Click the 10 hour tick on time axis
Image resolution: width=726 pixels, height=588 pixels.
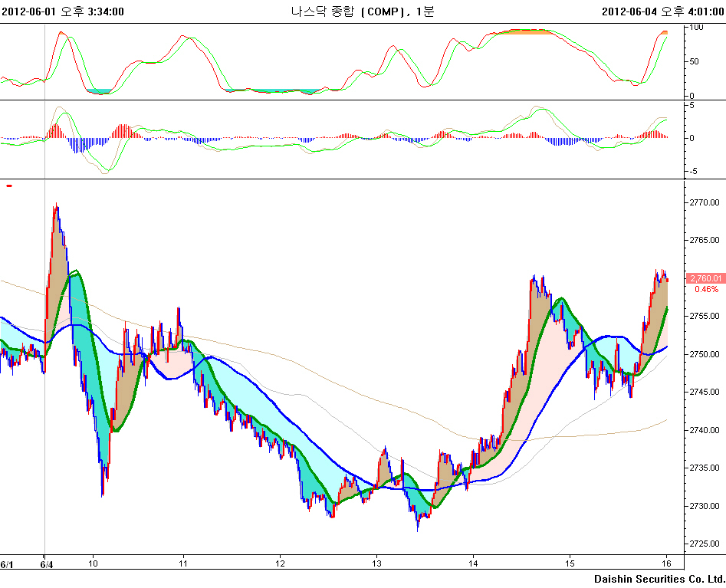tap(93, 564)
